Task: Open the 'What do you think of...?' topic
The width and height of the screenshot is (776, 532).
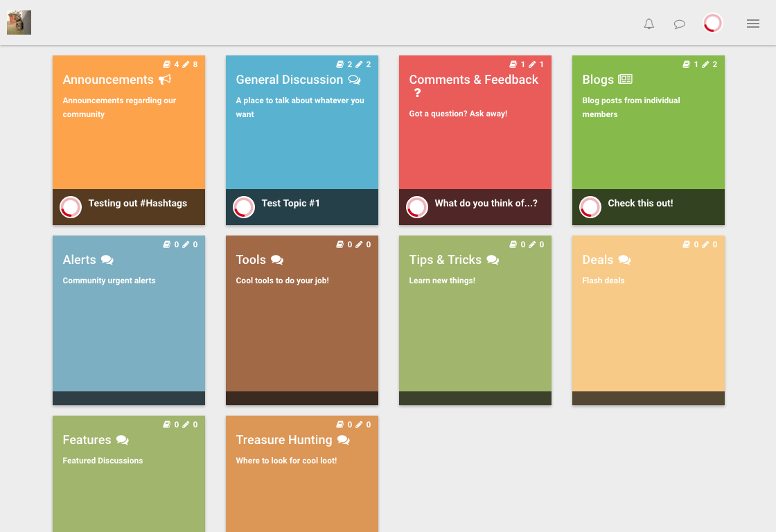Action: pyautogui.click(x=486, y=204)
